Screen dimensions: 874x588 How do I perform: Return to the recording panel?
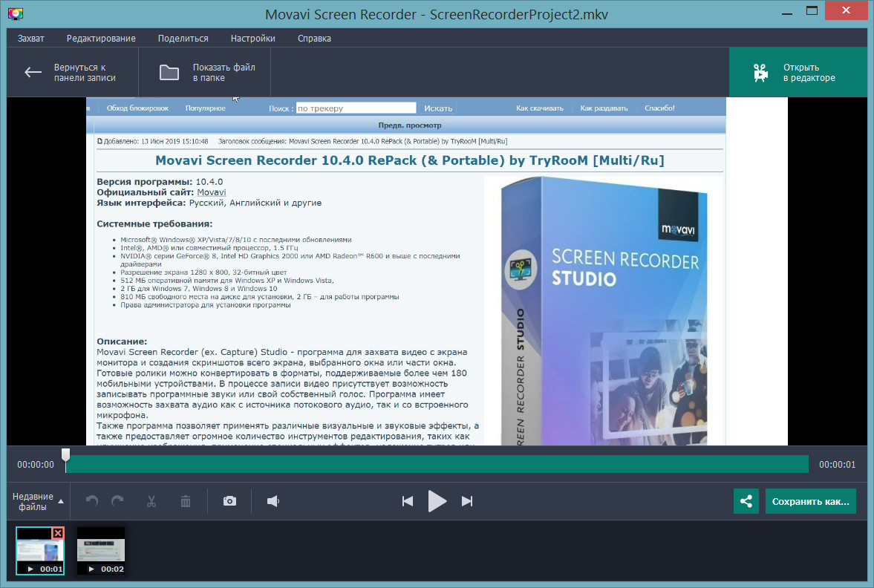pos(71,72)
